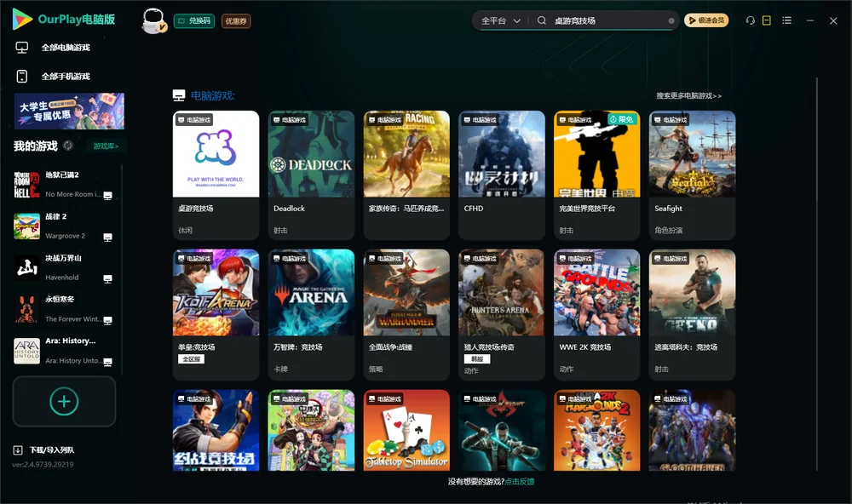Open the 完美世界竞技平台 game card

(596, 175)
